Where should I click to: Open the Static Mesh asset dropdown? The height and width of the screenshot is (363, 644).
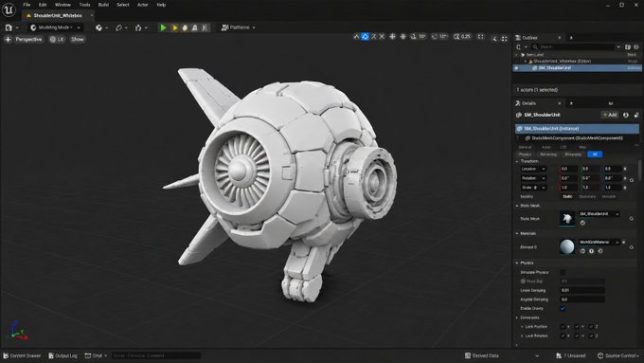(599, 214)
